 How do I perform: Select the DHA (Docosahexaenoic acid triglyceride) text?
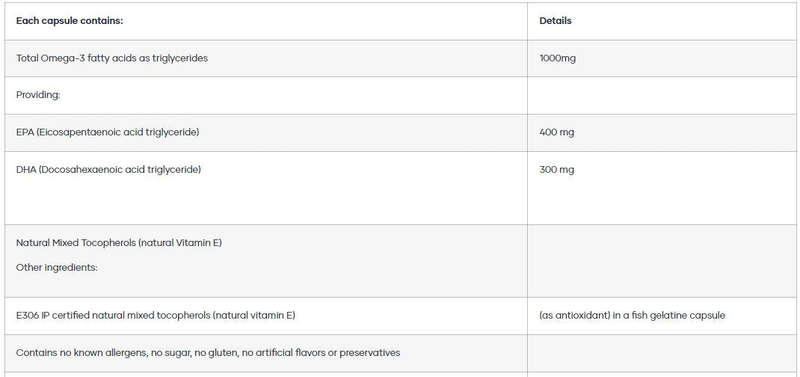point(108,169)
